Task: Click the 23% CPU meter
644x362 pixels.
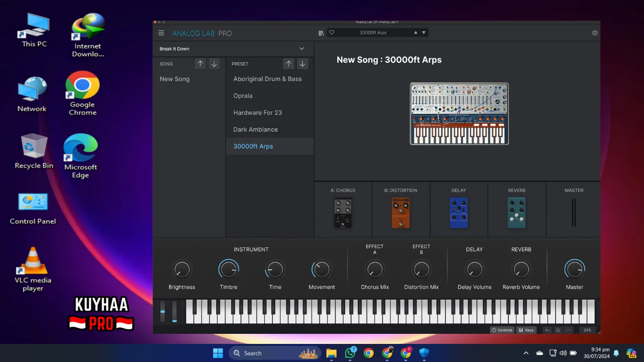Action: coord(588,330)
